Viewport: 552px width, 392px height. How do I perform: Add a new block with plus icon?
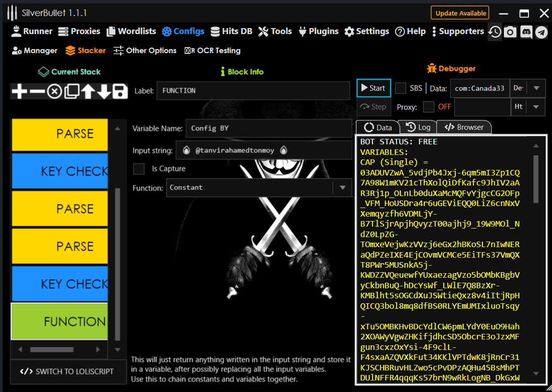click(20, 92)
